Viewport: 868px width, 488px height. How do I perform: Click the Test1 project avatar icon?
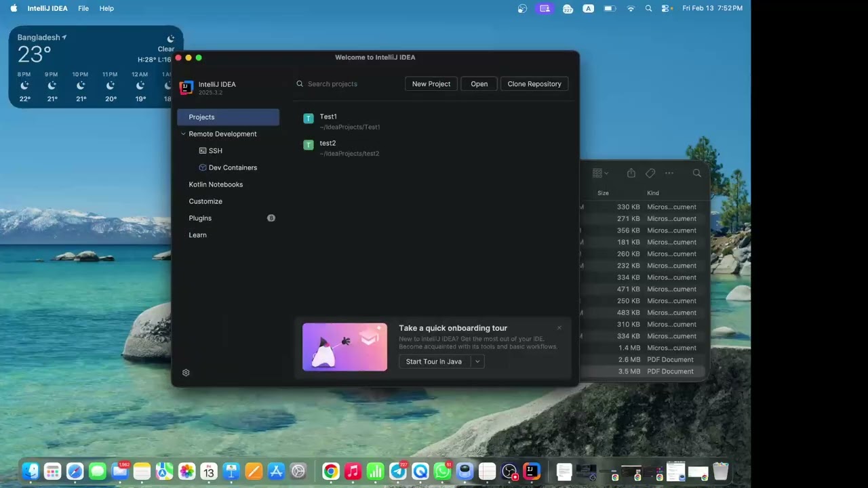(x=309, y=119)
